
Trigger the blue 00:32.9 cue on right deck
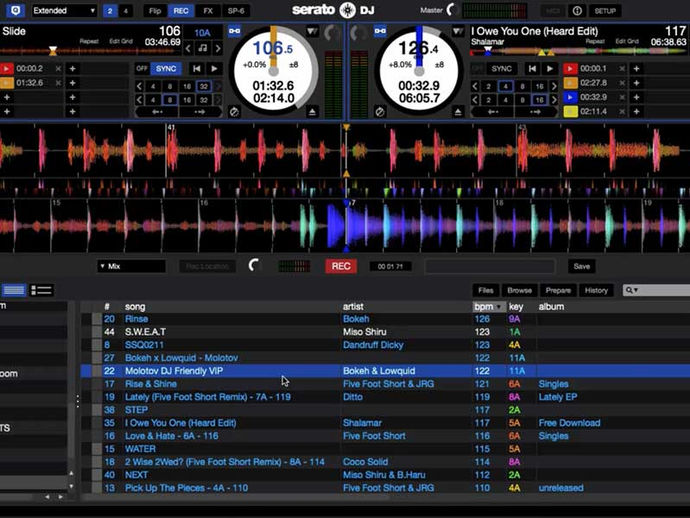pyautogui.click(x=570, y=97)
